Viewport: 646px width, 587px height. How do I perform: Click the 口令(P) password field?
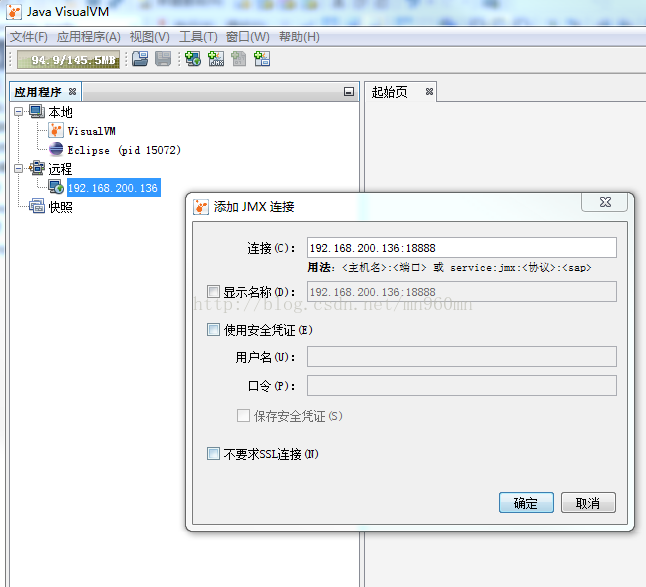[x=461, y=386]
